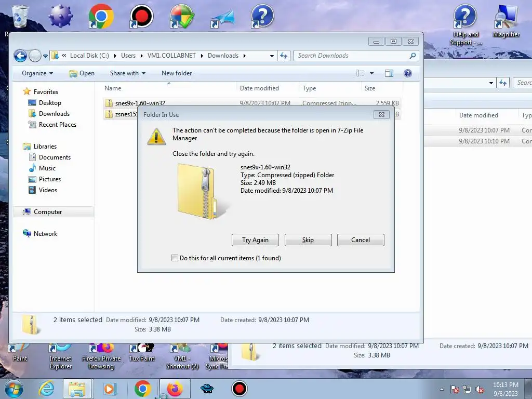The image size is (532, 399).
Task: Click the network tray icon
Action: point(467,389)
